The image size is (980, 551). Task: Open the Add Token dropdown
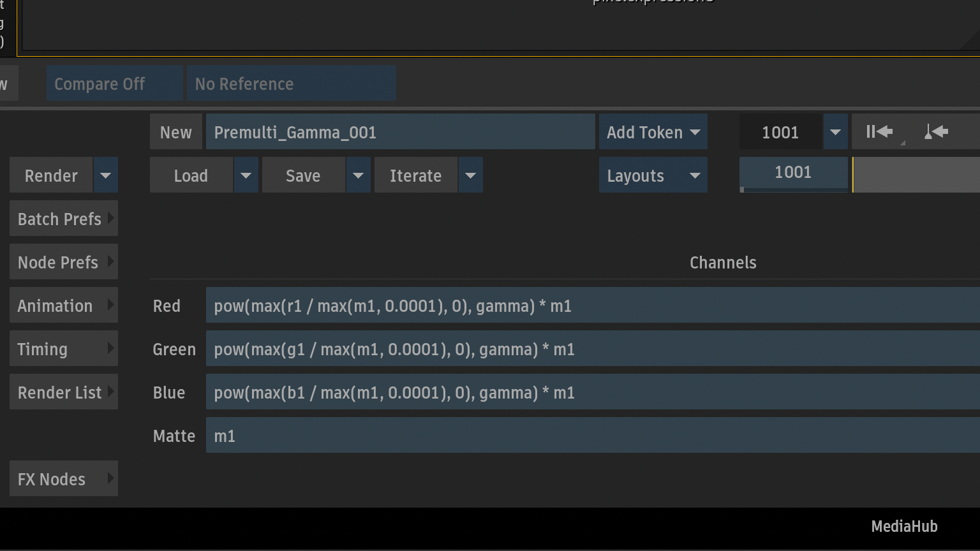tap(653, 132)
